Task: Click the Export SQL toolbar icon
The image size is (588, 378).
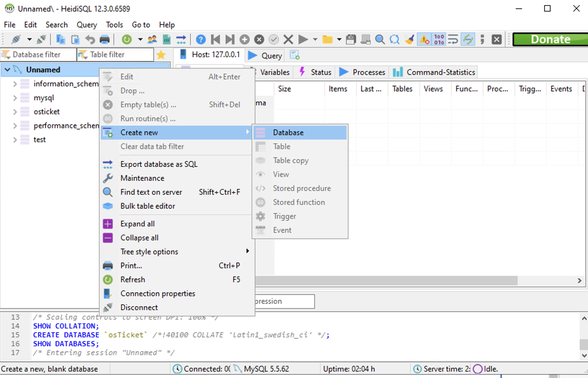Action: pos(181,39)
